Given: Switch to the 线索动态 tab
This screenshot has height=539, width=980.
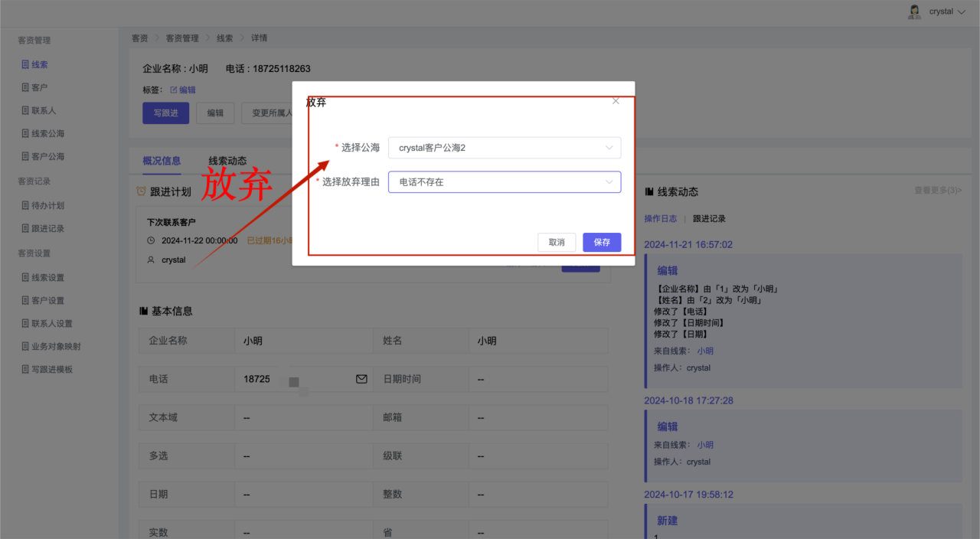Looking at the screenshot, I should coord(227,161).
